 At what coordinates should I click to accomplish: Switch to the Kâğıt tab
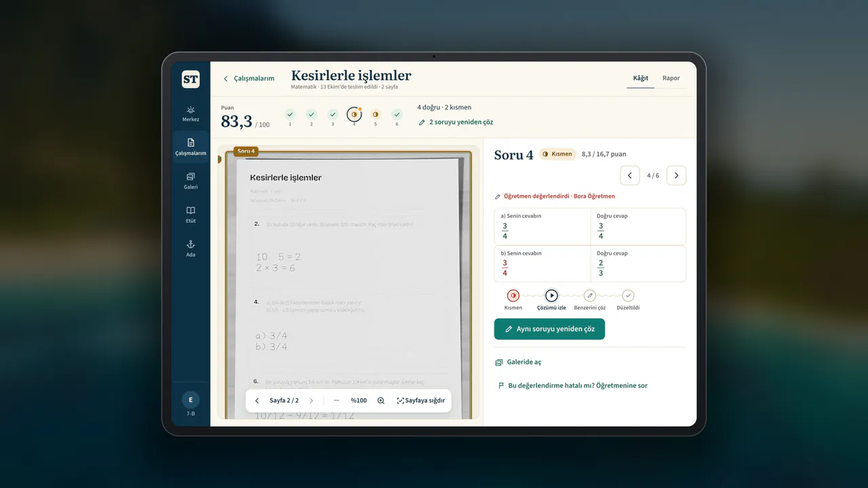click(x=641, y=78)
